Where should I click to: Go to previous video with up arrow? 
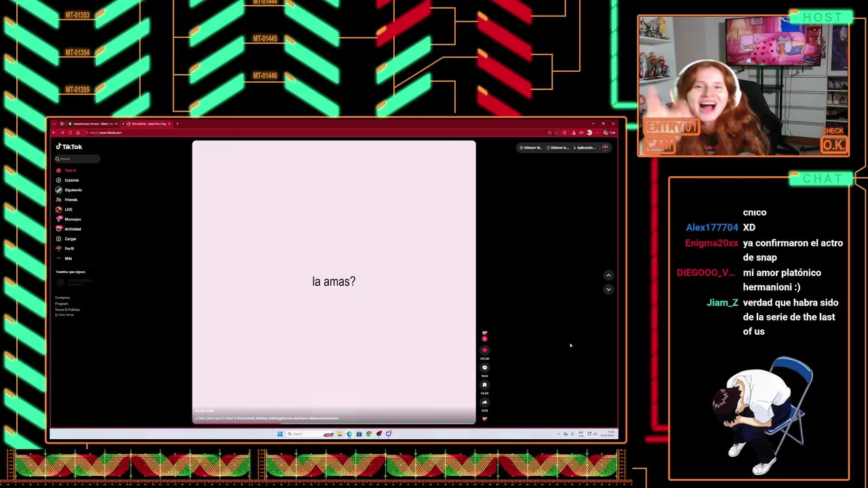coord(608,275)
